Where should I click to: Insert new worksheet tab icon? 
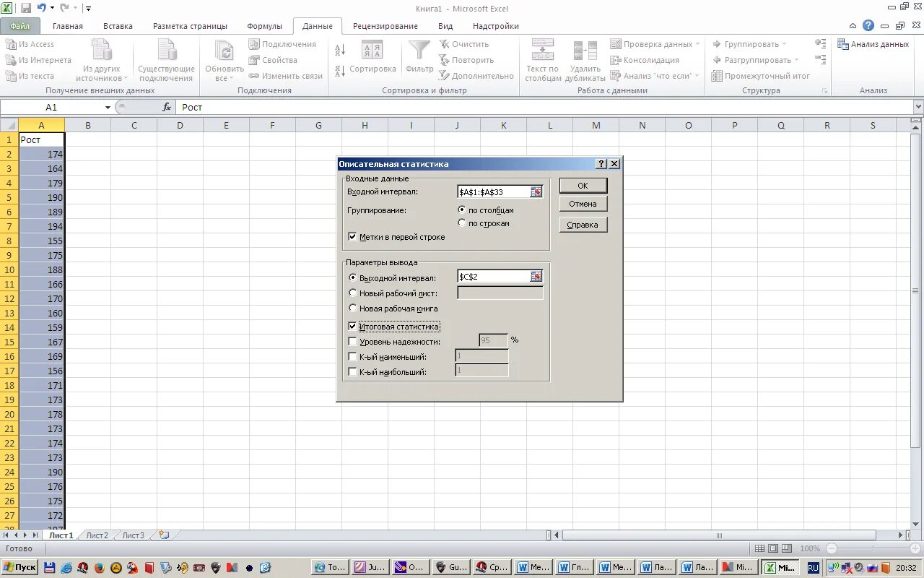[x=164, y=535]
